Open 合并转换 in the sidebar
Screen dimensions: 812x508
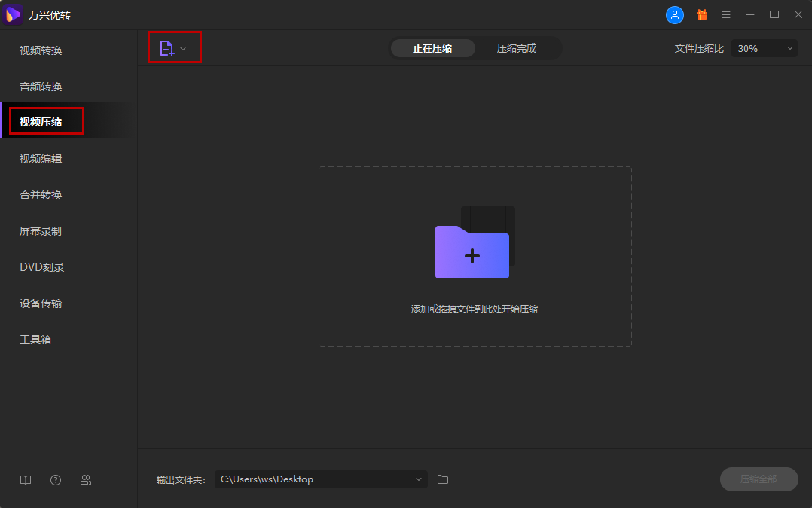[68, 195]
